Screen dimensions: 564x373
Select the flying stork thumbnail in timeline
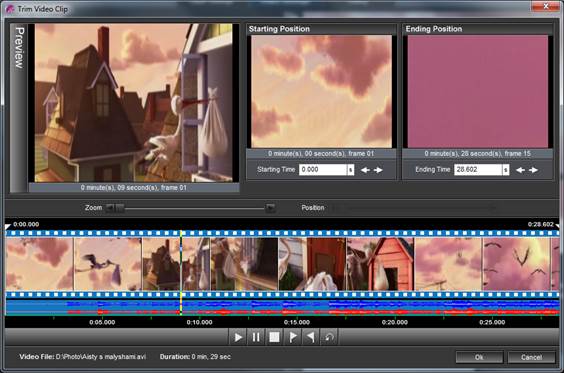(108, 264)
